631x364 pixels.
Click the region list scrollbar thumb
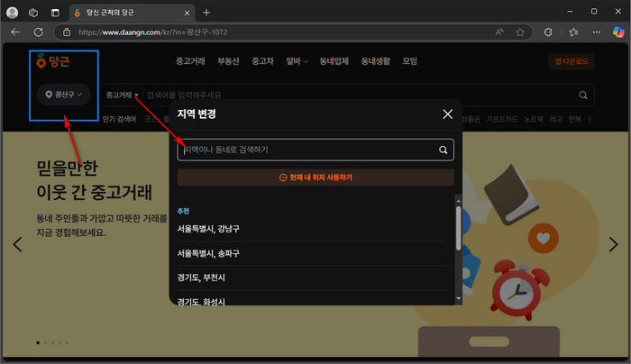coord(458,228)
